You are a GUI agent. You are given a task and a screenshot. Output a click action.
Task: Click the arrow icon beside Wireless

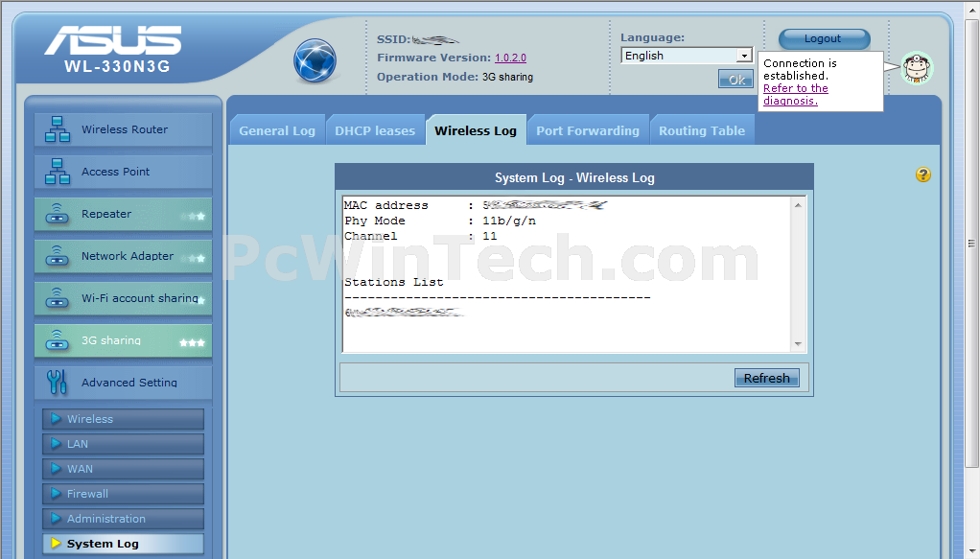[x=56, y=418]
